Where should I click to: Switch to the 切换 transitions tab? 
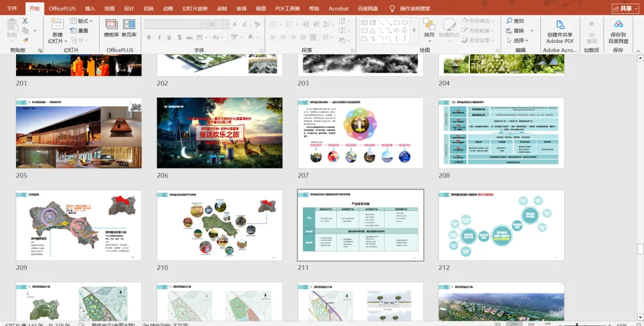click(x=148, y=8)
